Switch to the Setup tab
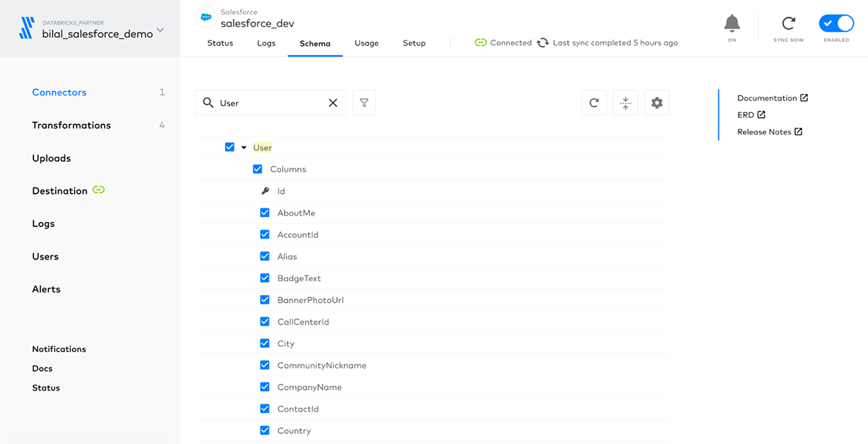868x444 pixels. click(414, 43)
